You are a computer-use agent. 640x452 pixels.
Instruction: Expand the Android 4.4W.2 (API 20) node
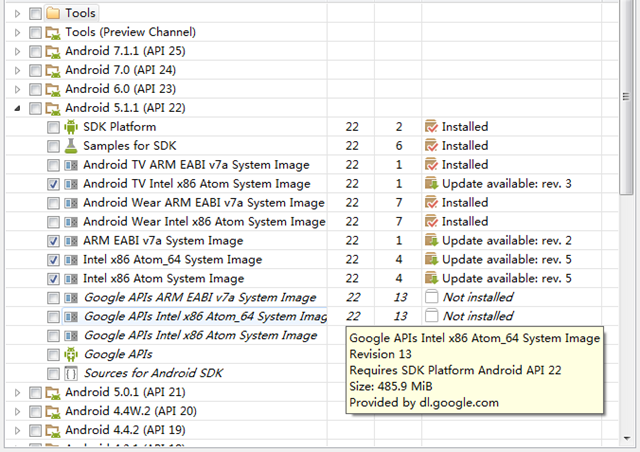point(17,411)
